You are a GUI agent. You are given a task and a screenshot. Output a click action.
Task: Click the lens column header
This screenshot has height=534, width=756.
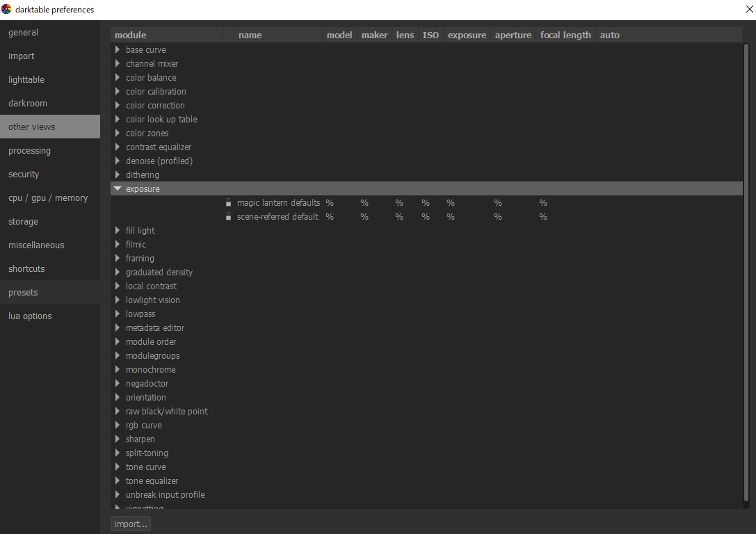tap(405, 35)
